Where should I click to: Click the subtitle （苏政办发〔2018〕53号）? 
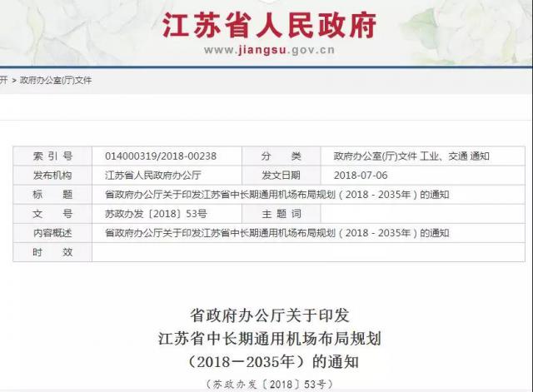269,385
